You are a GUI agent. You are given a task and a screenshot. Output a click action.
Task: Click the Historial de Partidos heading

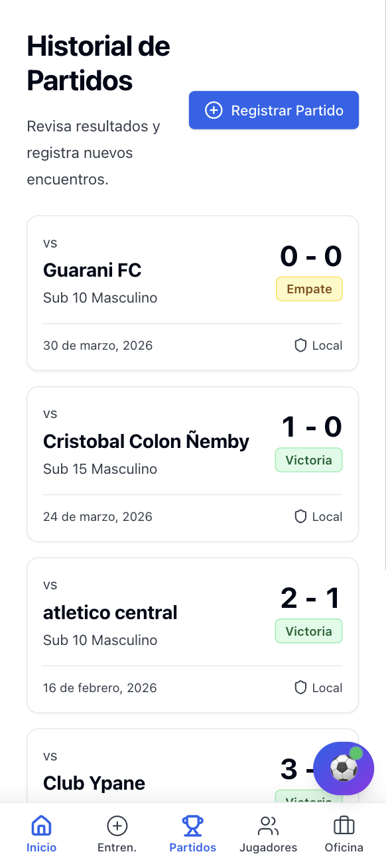point(98,63)
